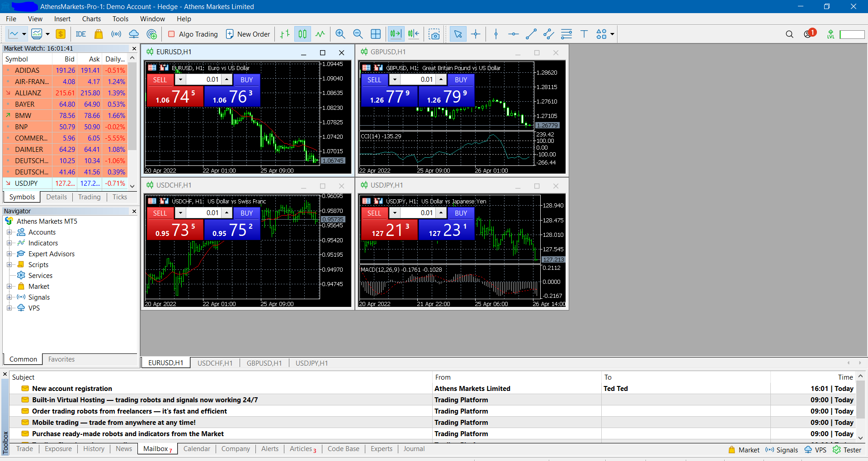Select line chart mode
Viewport: 868px width, 461px height.
pos(320,34)
